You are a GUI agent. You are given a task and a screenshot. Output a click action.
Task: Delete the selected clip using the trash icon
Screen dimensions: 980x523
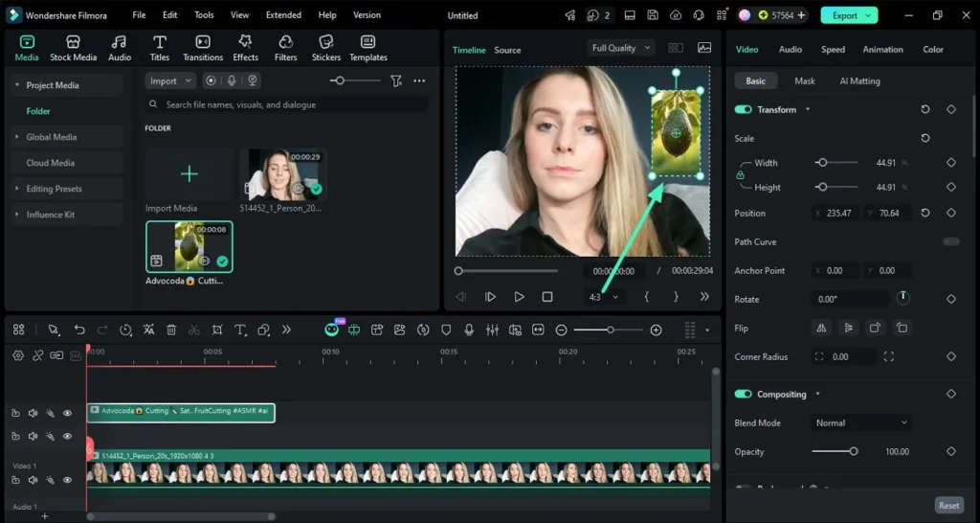point(171,330)
